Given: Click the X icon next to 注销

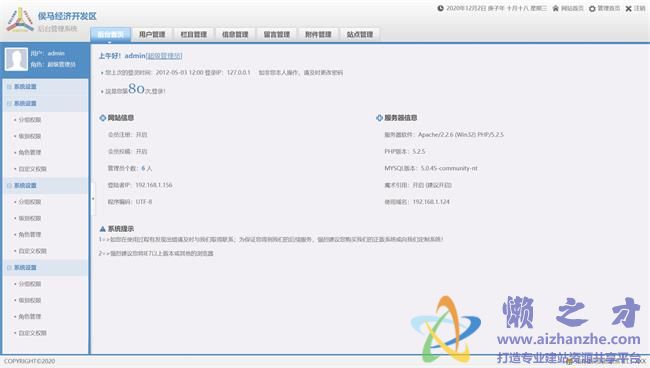Looking at the screenshot, I should pyautogui.click(x=628, y=8).
